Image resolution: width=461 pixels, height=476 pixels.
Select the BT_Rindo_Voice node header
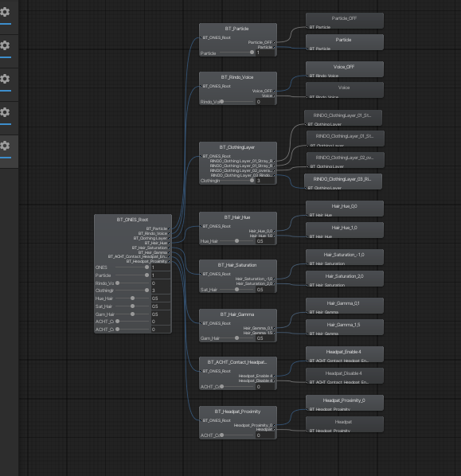pos(237,77)
